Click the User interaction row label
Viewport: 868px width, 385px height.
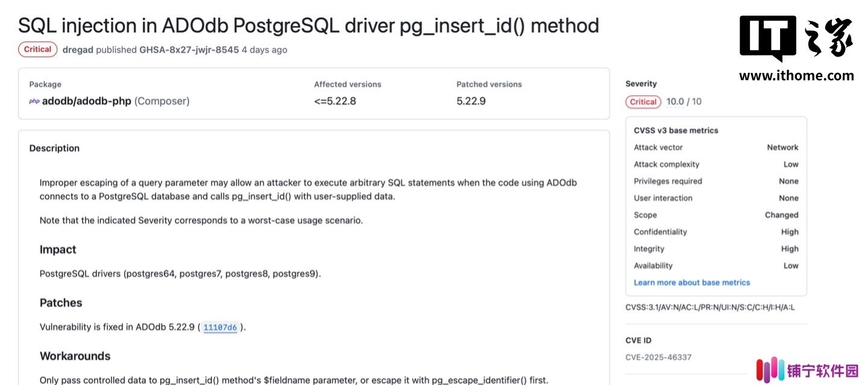tap(663, 198)
